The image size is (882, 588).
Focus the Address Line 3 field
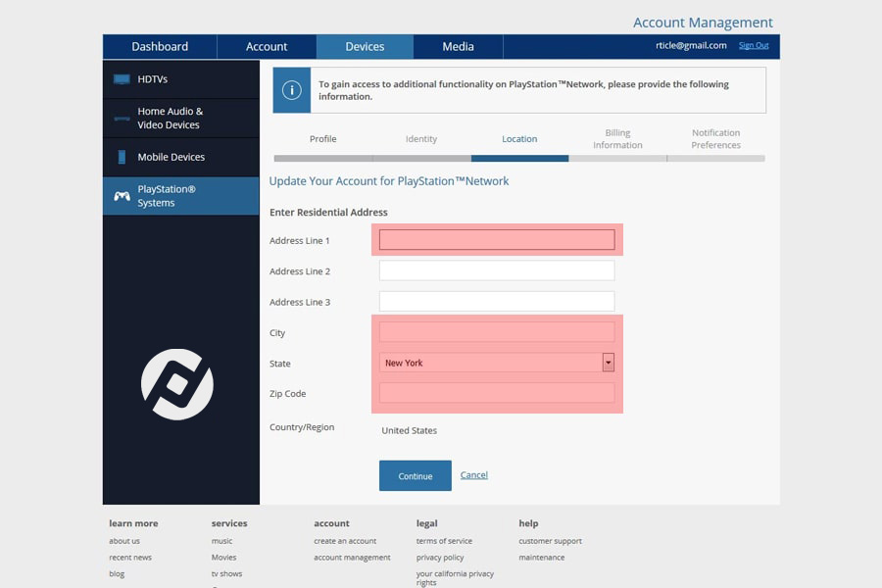pyautogui.click(x=497, y=302)
